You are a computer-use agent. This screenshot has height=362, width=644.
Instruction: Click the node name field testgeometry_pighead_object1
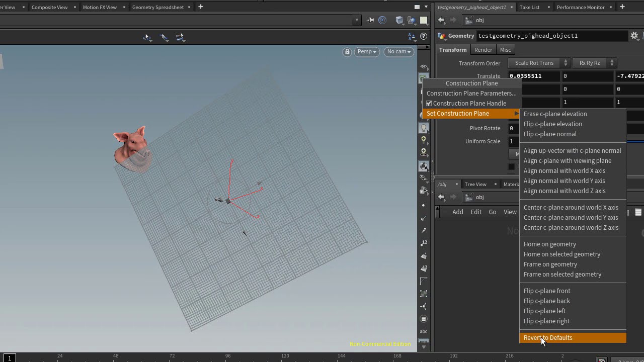pyautogui.click(x=551, y=36)
